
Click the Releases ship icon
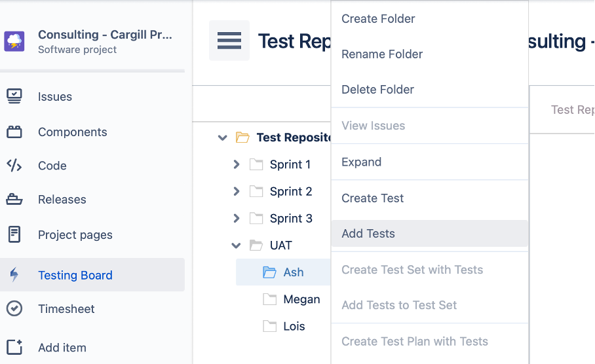click(x=14, y=200)
